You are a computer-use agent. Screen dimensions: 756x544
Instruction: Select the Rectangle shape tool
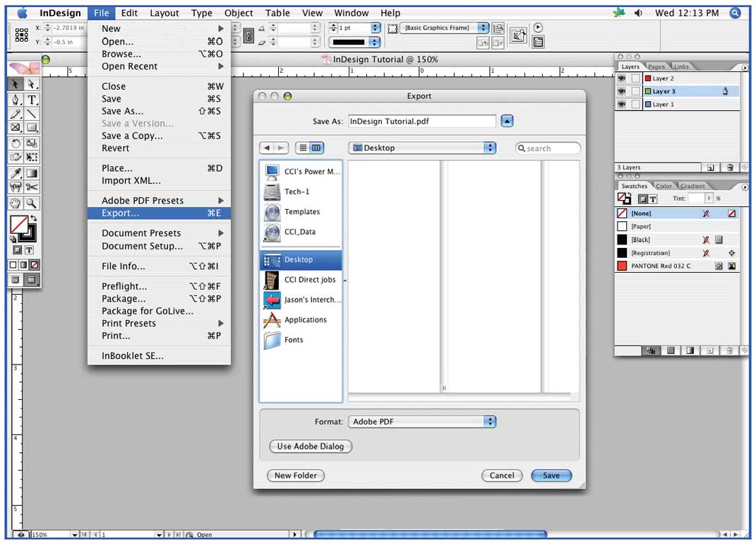tap(31, 127)
